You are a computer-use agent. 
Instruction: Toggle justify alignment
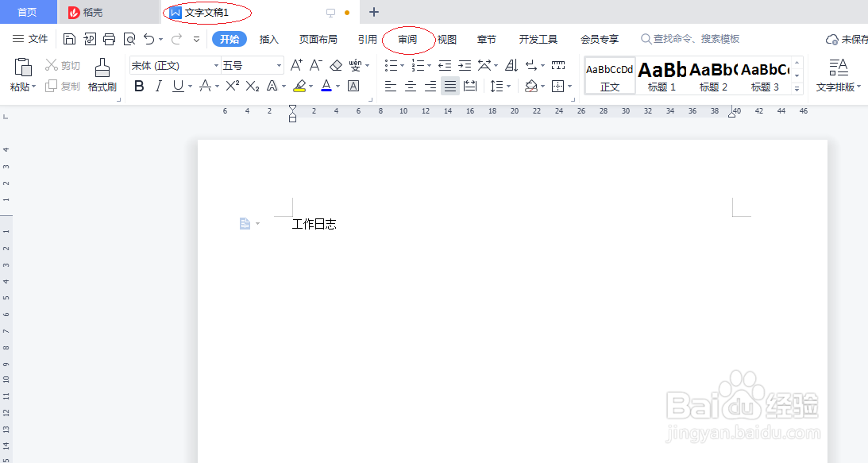pos(450,86)
